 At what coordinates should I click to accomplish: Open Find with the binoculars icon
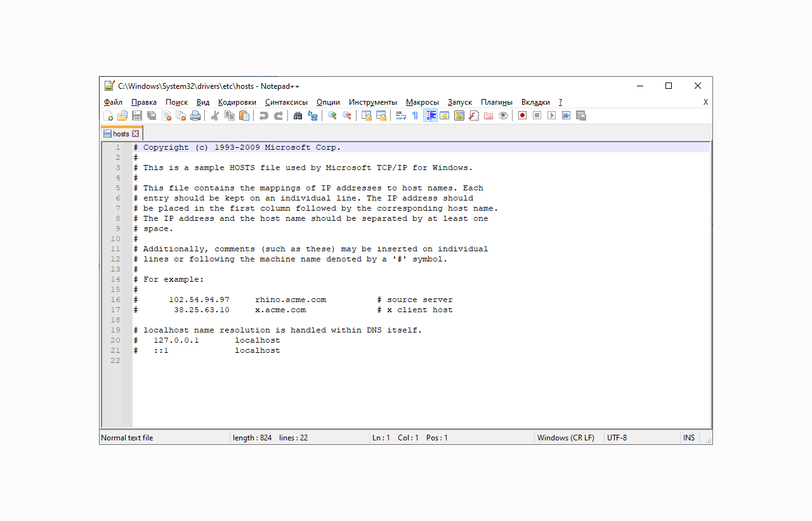(298, 115)
